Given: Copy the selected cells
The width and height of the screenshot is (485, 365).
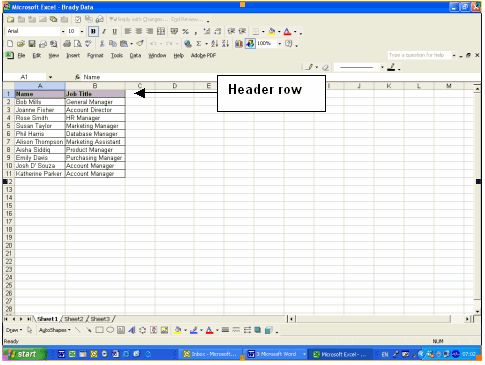Looking at the screenshot, I should (x=113, y=44).
